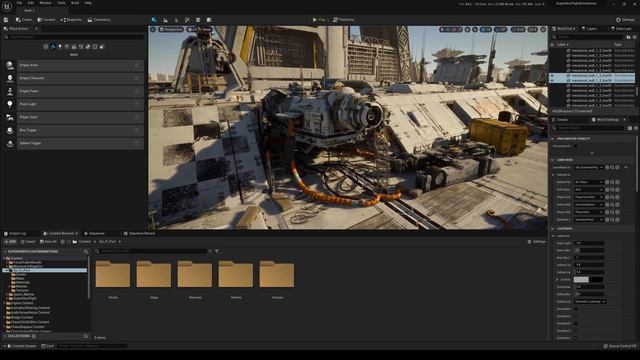Click Save All in Content Browser
The width and height of the screenshot is (640, 360).
point(48,242)
